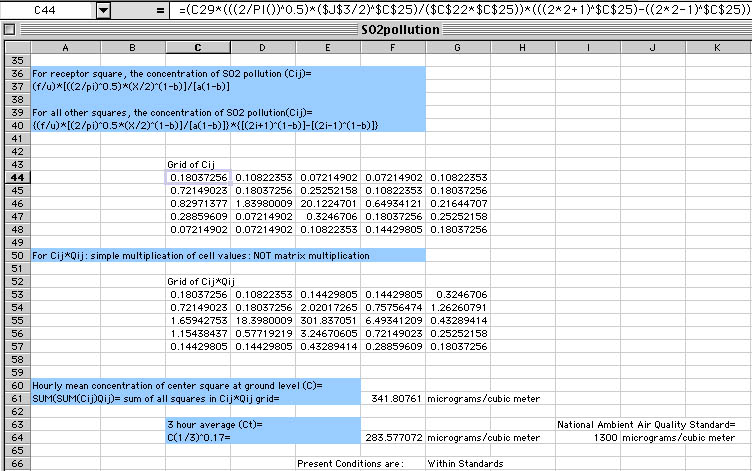752x471 pixels.
Task: Select the cell with value 0.57719219
Action: pyautogui.click(x=263, y=333)
